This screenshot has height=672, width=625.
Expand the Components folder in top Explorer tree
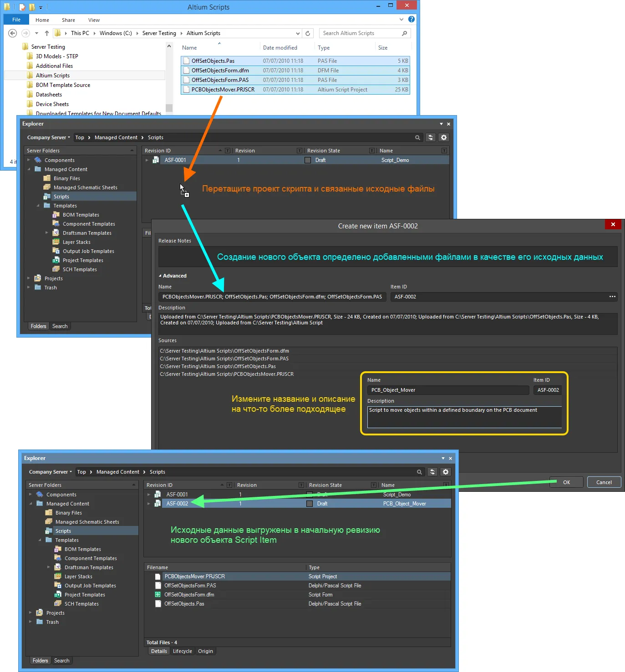click(x=29, y=160)
